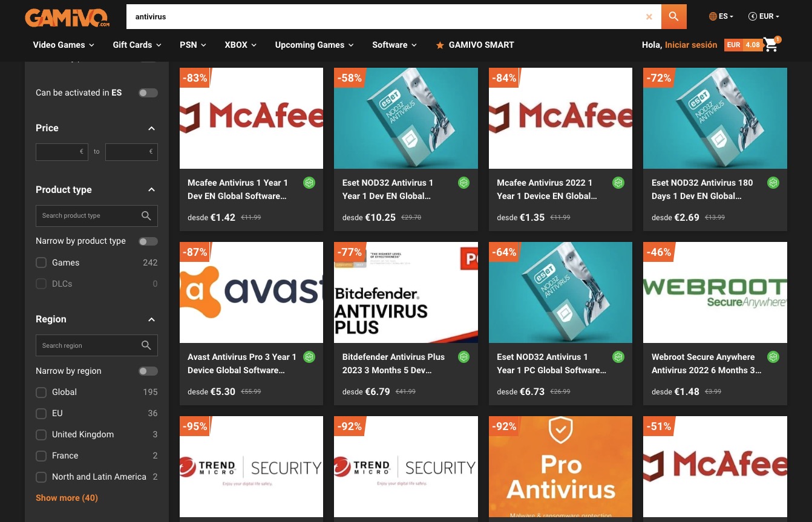Viewport: 812px width, 522px height.
Task: Click the EUR 4.08 cart total
Action: [743, 45]
